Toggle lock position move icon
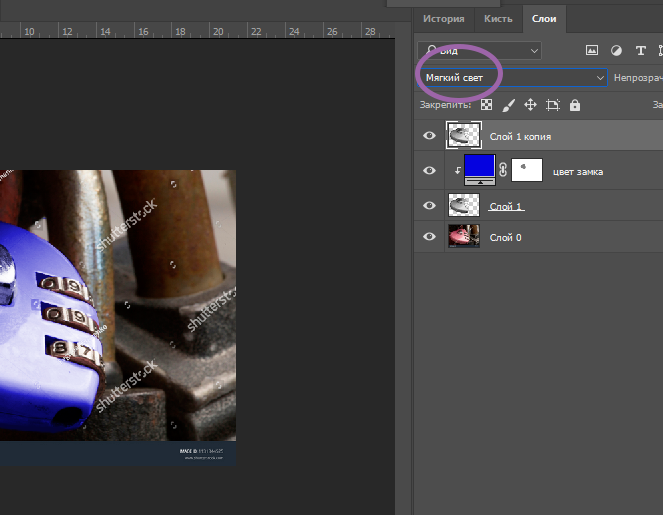 (x=530, y=105)
